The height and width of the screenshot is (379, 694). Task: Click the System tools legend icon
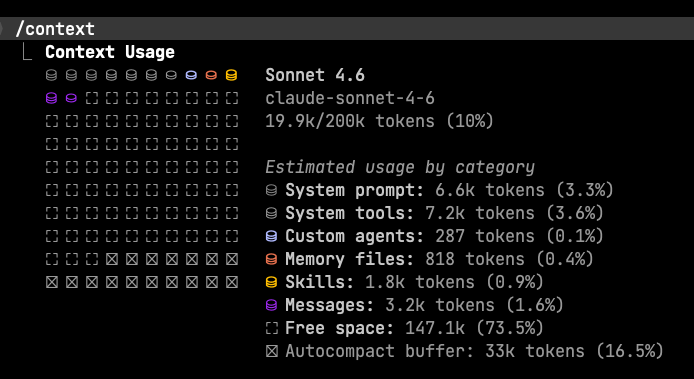(271, 213)
